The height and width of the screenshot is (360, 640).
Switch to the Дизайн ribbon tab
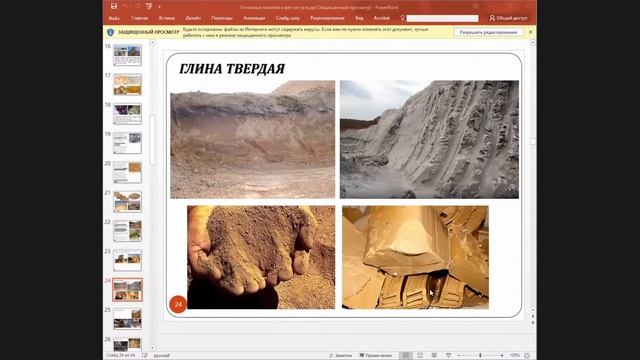tap(193, 18)
